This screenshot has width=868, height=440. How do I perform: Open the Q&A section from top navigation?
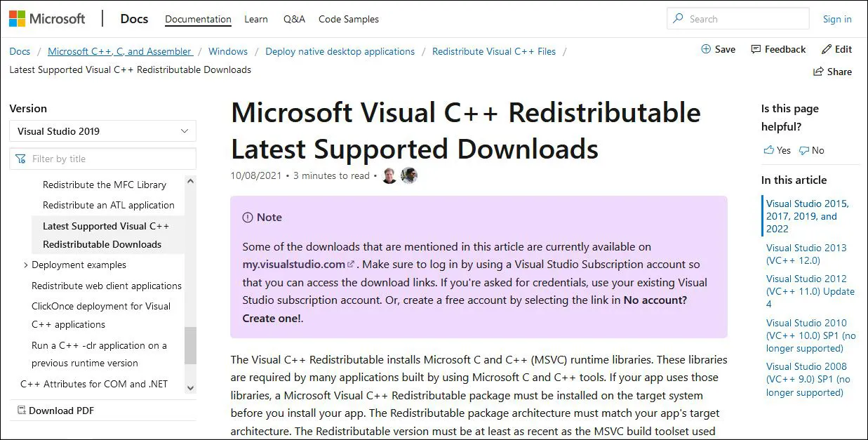click(293, 19)
